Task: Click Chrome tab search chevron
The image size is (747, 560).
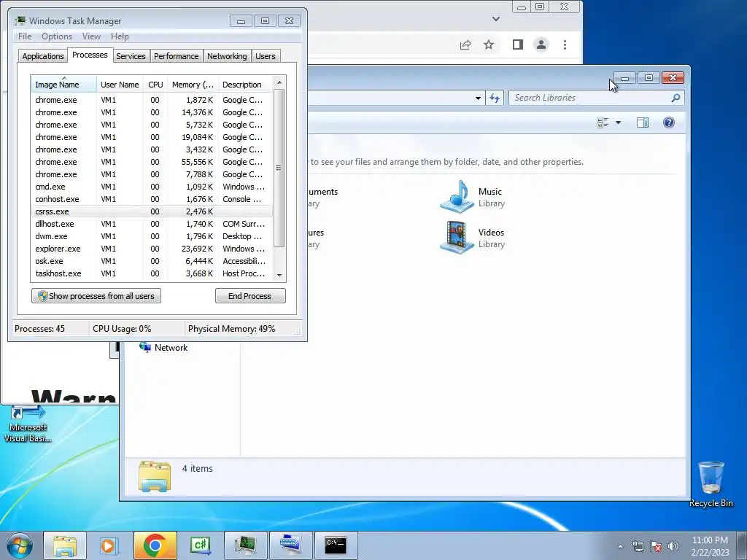Action: click(496, 19)
